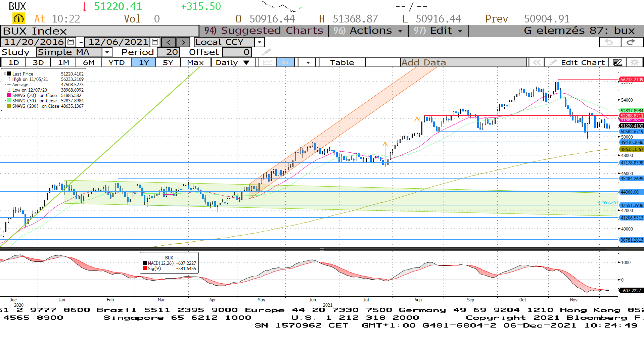Click the 38781.2813 blue level label
The image size is (644, 344).
coord(631,240)
